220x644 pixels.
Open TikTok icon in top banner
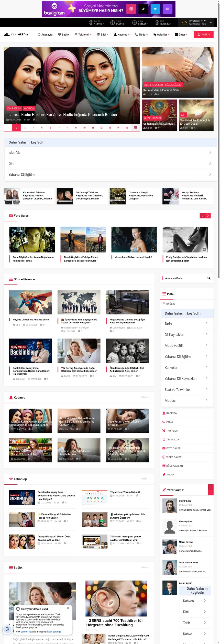click(x=143, y=9)
